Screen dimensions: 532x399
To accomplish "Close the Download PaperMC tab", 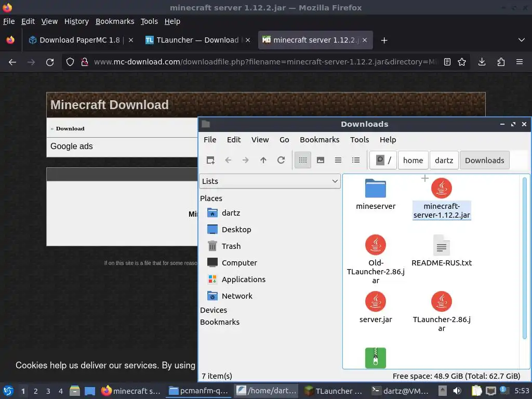I will coord(130,40).
